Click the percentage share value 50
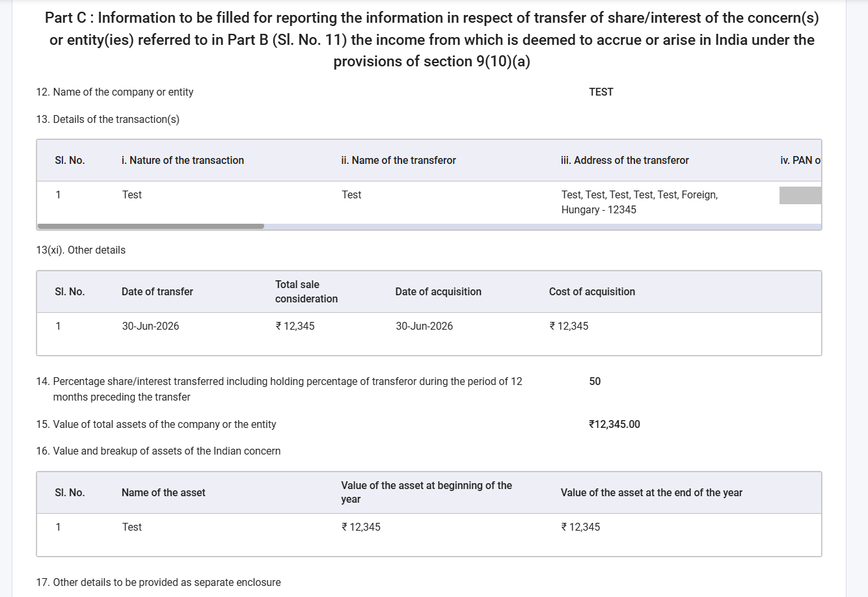 (x=595, y=381)
